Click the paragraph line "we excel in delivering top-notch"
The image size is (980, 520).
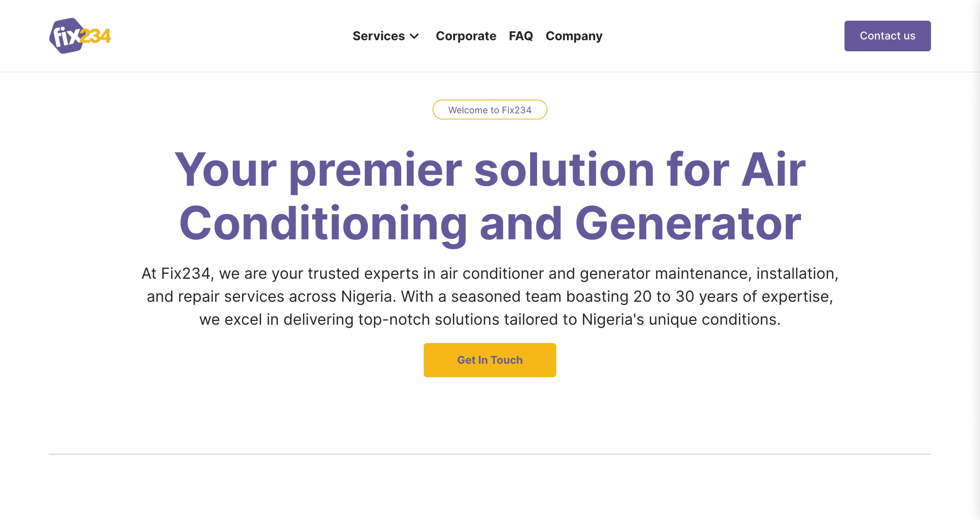490,319
